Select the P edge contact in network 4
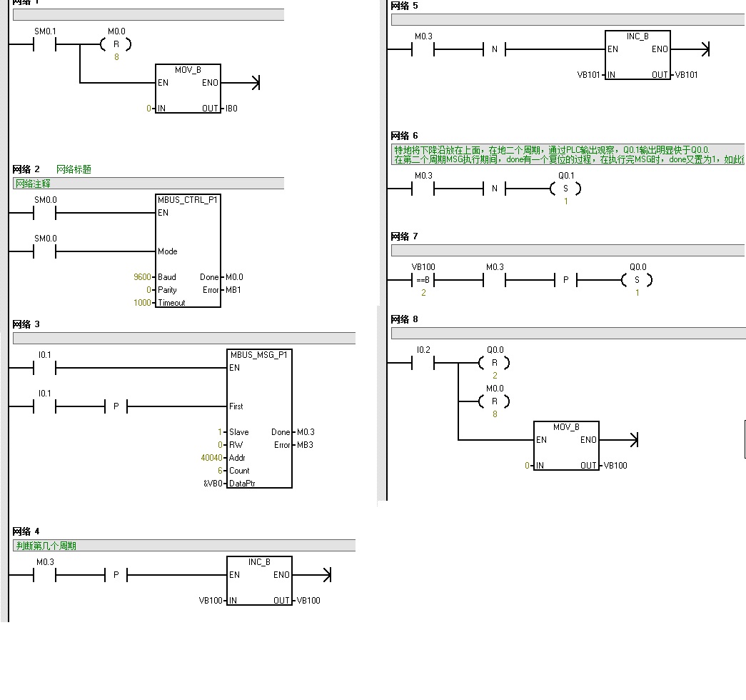 (x=116, y=575)
